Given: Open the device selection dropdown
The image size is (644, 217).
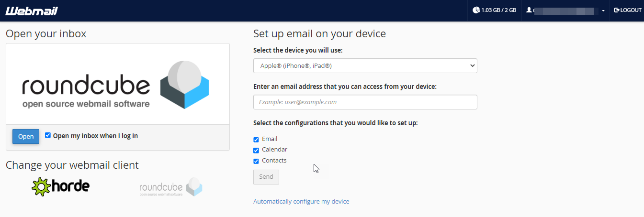Looking at the screenshot, I should click(x=365, y=65).
